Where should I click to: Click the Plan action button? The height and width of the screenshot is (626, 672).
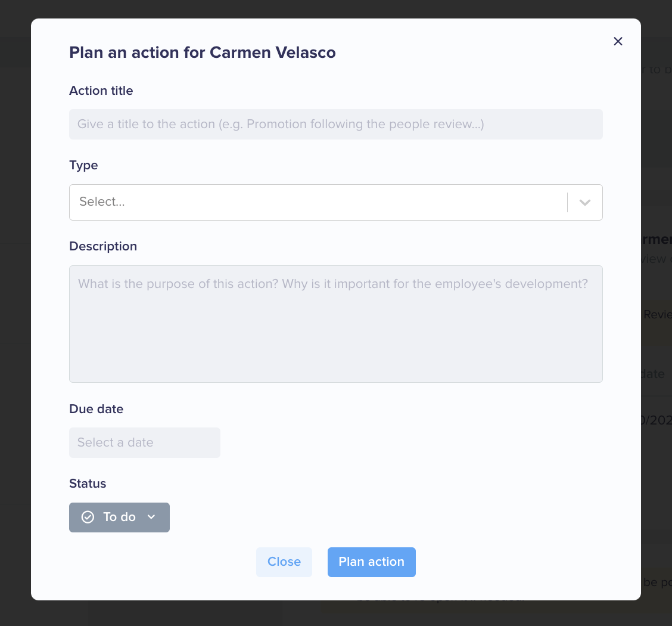tap(371, 562)
